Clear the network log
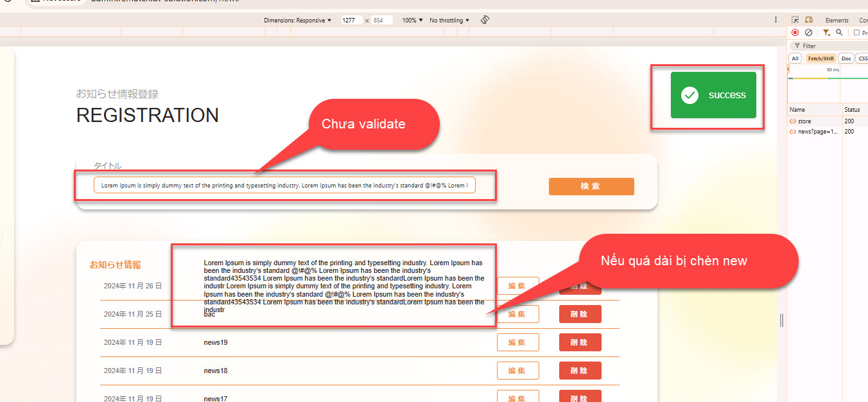The image size is (868, 402). click(808, 33)
